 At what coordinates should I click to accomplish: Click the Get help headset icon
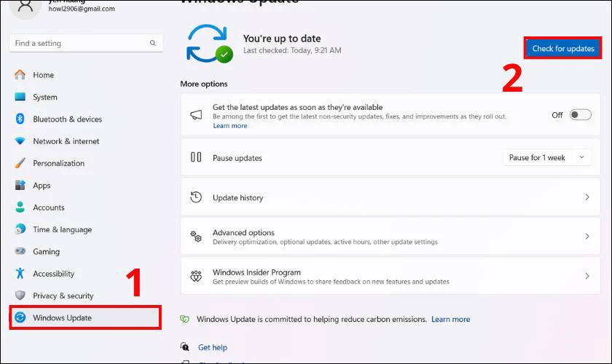184,347
